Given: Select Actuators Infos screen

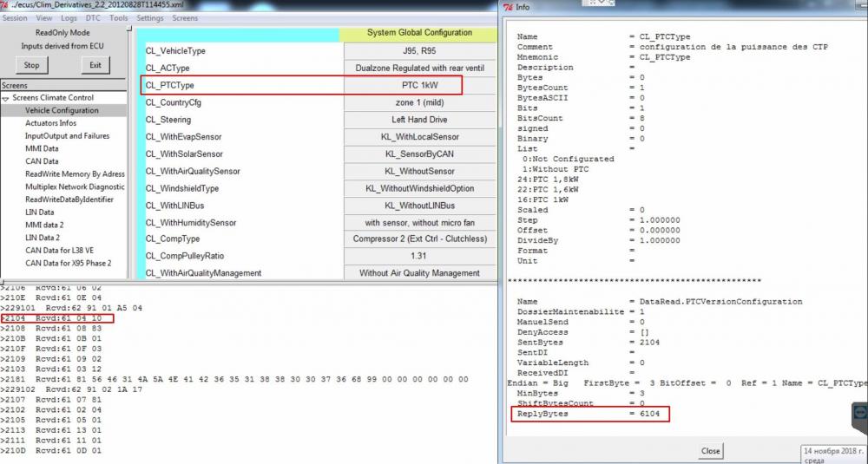Looking at the screenshot, I should point(51,123).
